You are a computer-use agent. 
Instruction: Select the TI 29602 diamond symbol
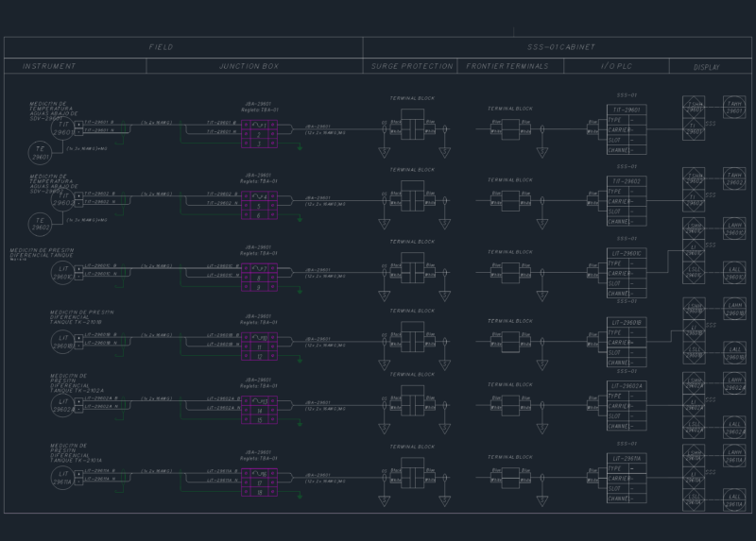pos(694,201)
